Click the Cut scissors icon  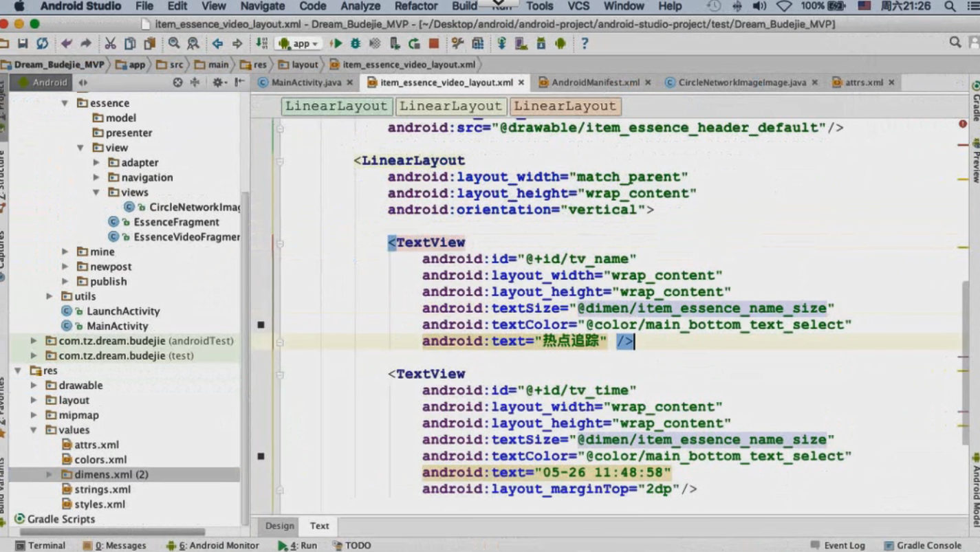[x=110, y=43]
